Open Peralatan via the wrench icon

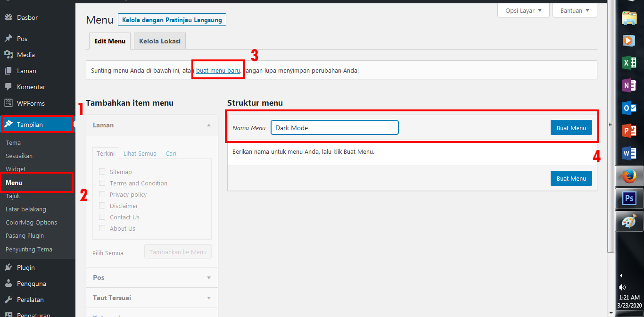tap(8, 300)
